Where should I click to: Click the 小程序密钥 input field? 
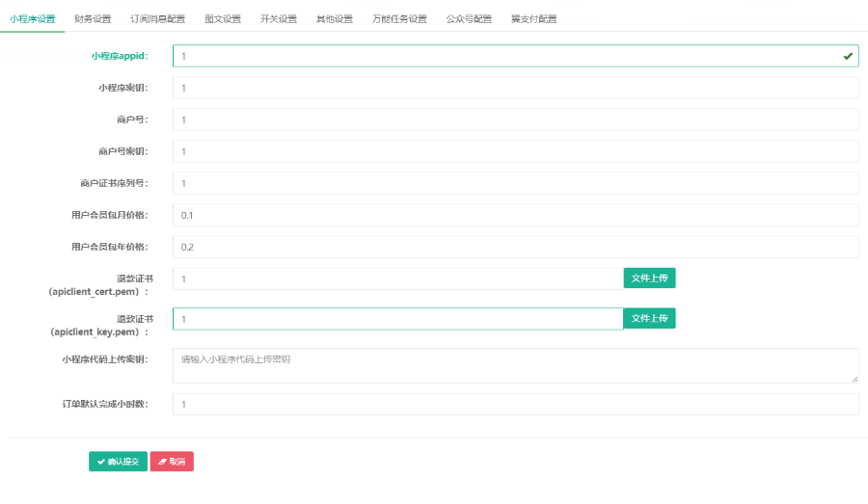coord(515,88)
